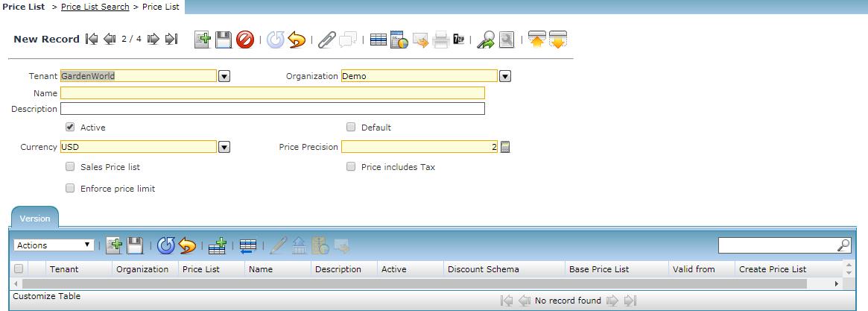Click Version pager next page arrow
This screenshot has width=868, height=311.
[612, 301]
